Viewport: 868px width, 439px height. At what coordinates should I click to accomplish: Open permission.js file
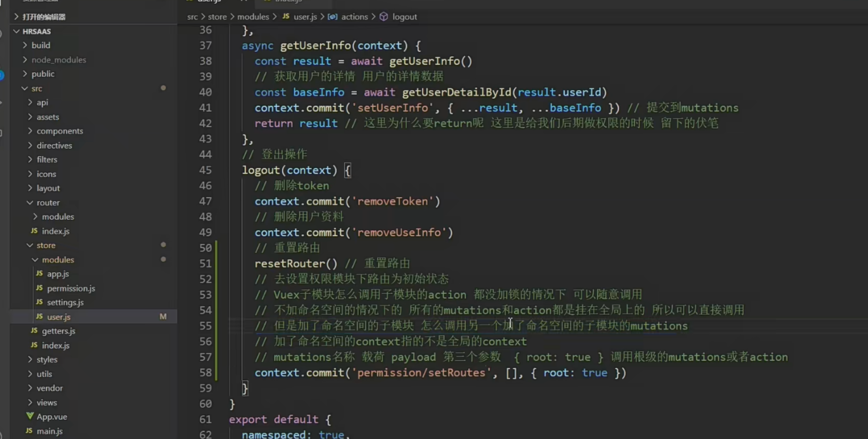(x=71, y=288)
